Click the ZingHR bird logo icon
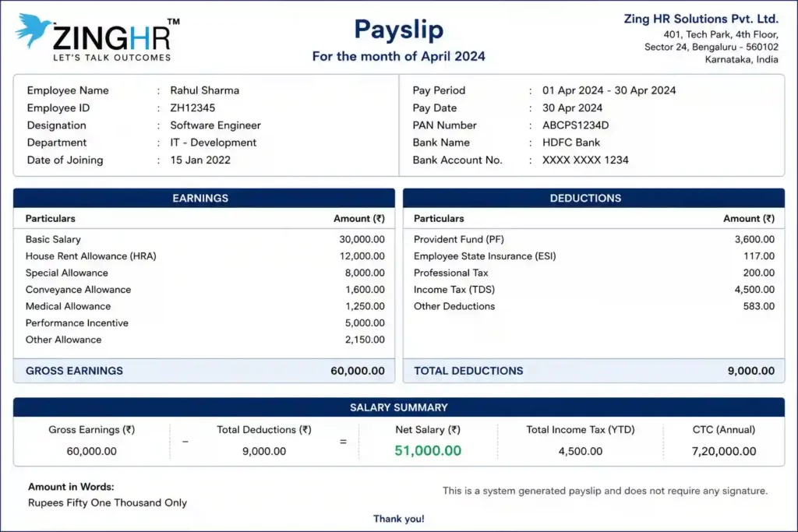Screen dimensions: 798x532 pos(33,30)
